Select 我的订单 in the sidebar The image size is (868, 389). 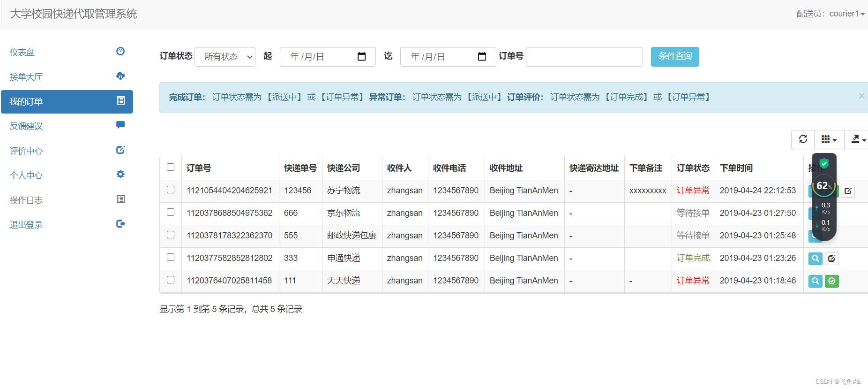tap(67, 101)
